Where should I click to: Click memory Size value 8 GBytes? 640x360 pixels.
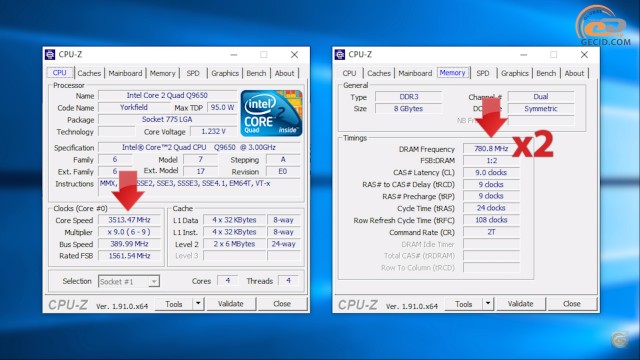click(409, 109)
